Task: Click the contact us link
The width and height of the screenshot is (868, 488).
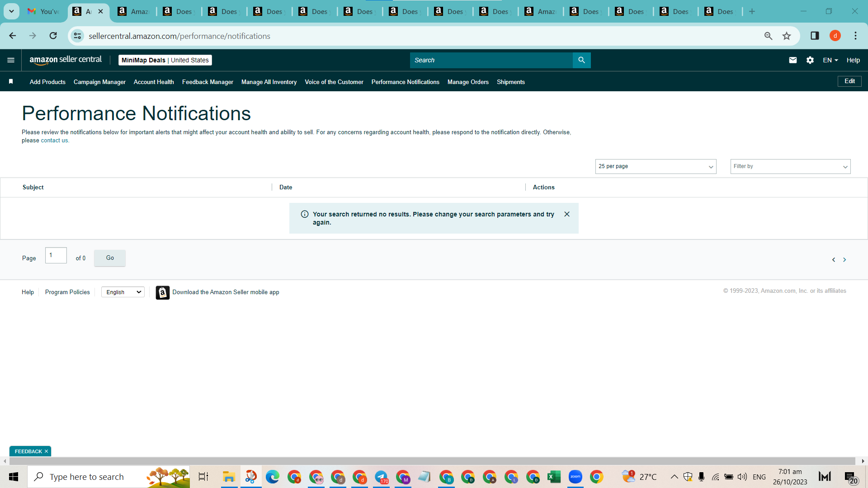Action: click(54, 141)
